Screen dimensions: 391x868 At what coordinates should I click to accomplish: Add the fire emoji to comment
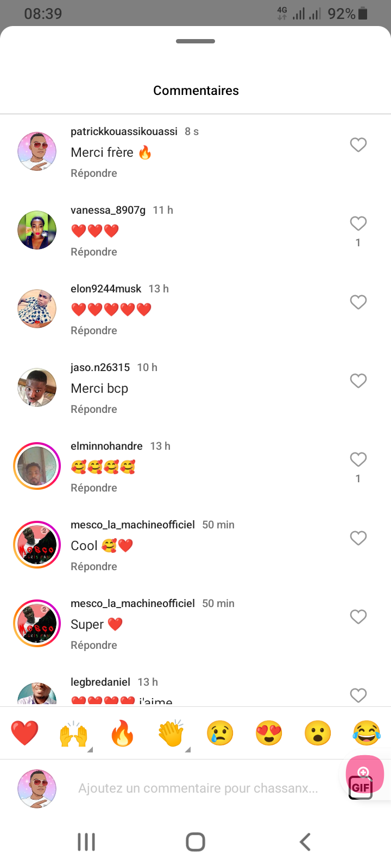[x=122, y=733]
